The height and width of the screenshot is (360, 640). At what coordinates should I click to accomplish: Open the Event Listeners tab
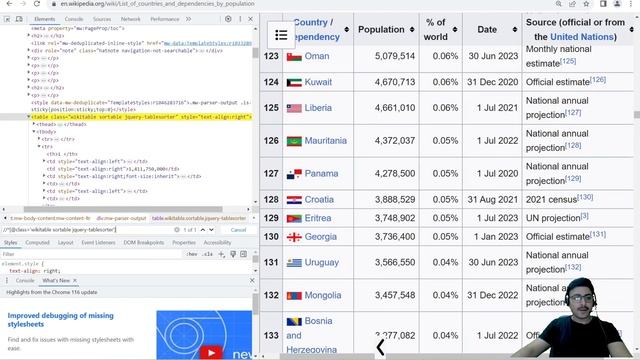coord(98,242)
